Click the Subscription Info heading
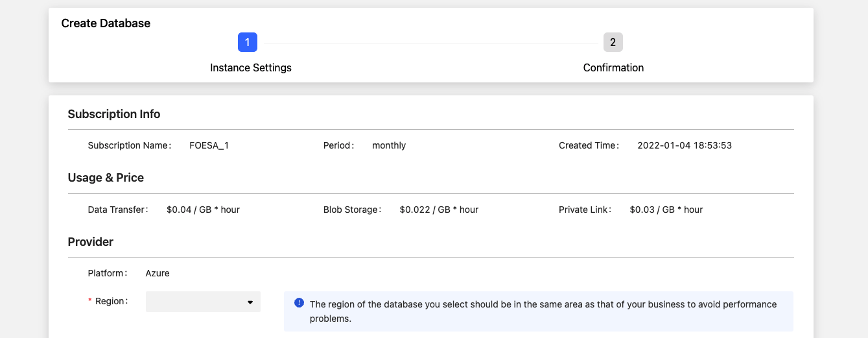The image size is (868, 338). pos(114,114)
